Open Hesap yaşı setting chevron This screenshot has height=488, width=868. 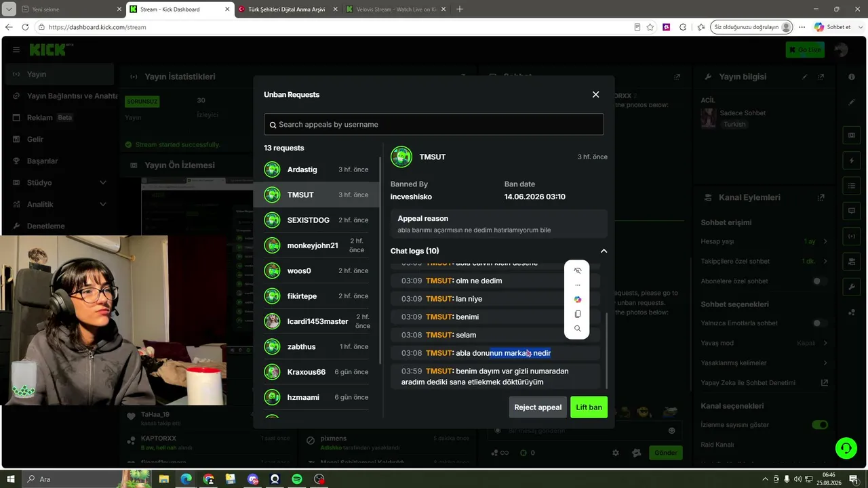(825, 241)
